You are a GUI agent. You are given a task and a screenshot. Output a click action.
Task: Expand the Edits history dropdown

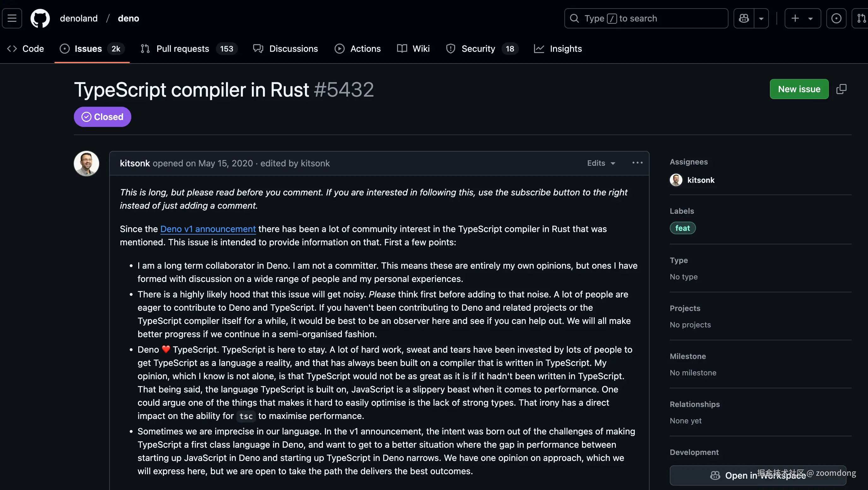[x=601, y=163]
